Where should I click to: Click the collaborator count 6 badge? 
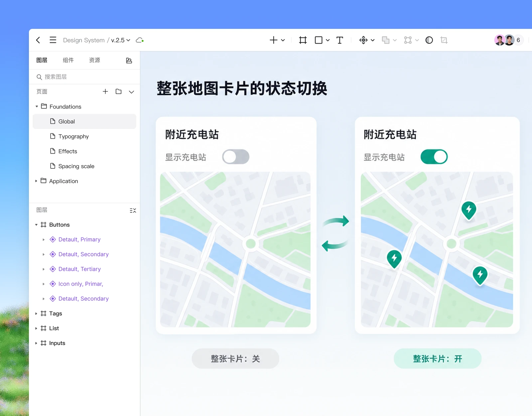click(518, 40)
